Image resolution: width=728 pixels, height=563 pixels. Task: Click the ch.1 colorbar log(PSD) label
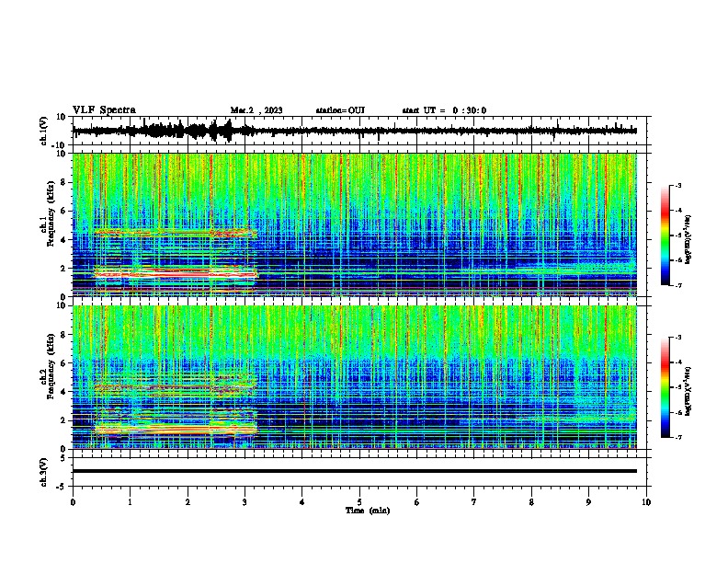click(688, 239)
